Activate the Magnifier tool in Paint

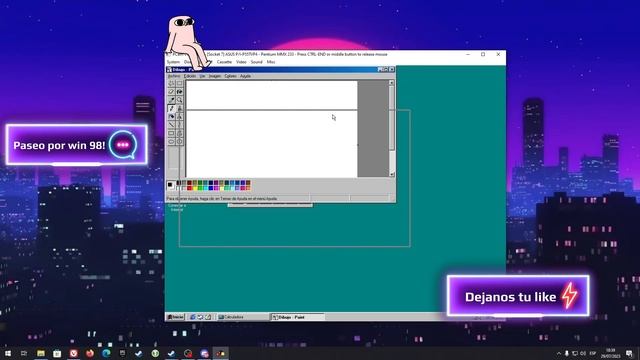click(180, 100)
